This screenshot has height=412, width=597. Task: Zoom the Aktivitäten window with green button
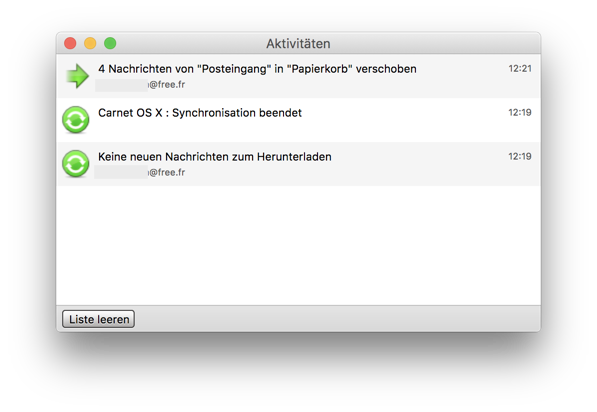click(x=110, y=43)
